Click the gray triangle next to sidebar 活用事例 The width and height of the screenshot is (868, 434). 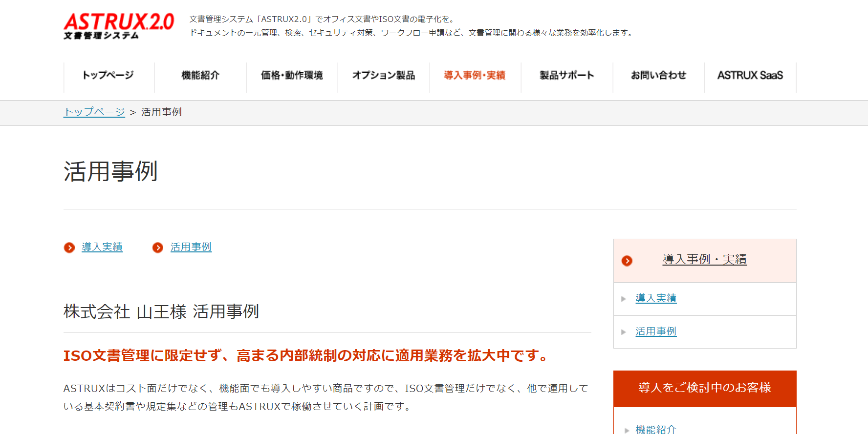click(x=624, y=332)
